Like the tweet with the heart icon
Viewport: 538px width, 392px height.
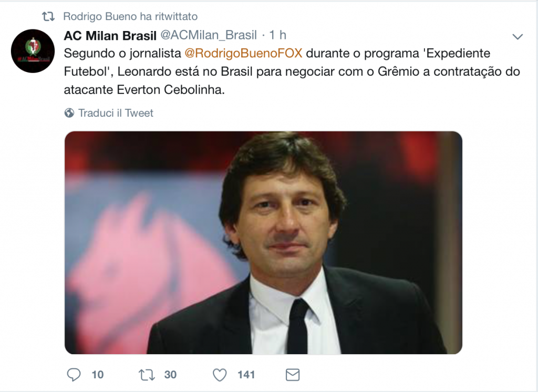[219, 375]
